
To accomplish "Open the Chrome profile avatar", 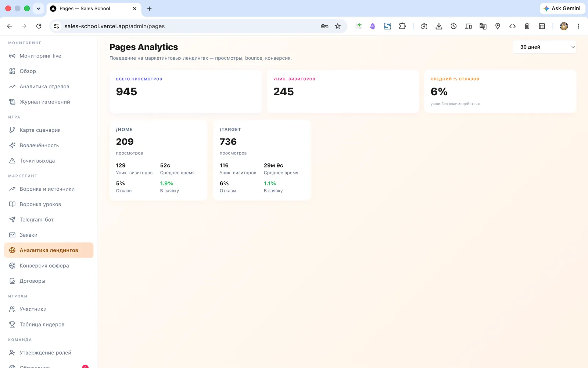I will tap(564, 26).
